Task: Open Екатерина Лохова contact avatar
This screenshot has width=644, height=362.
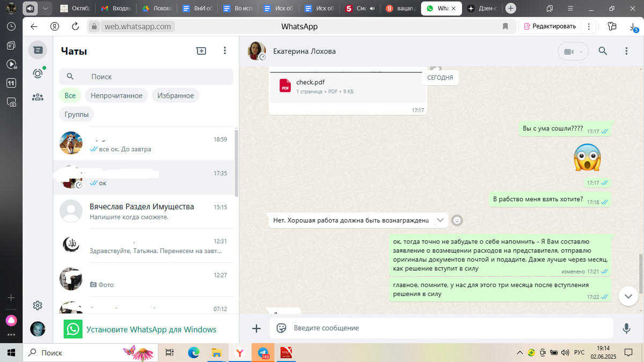Action: 257,51
